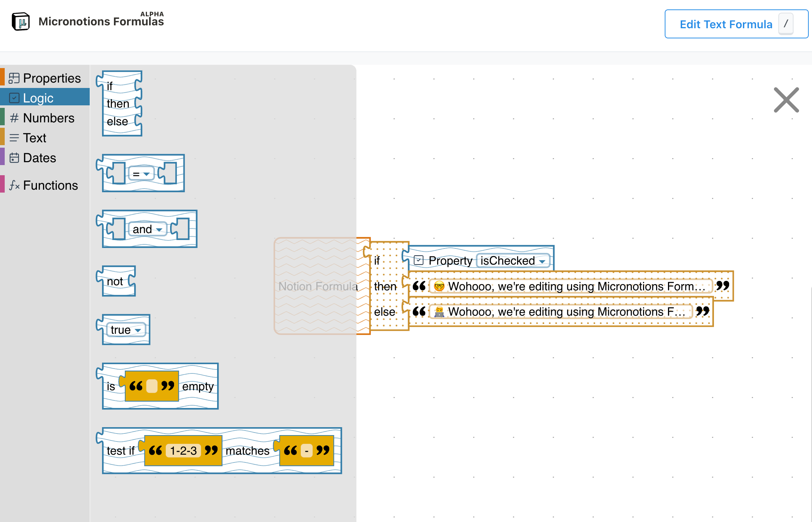
Task: Edit the then-branch Wohooo text field
Action: [571, 286]
